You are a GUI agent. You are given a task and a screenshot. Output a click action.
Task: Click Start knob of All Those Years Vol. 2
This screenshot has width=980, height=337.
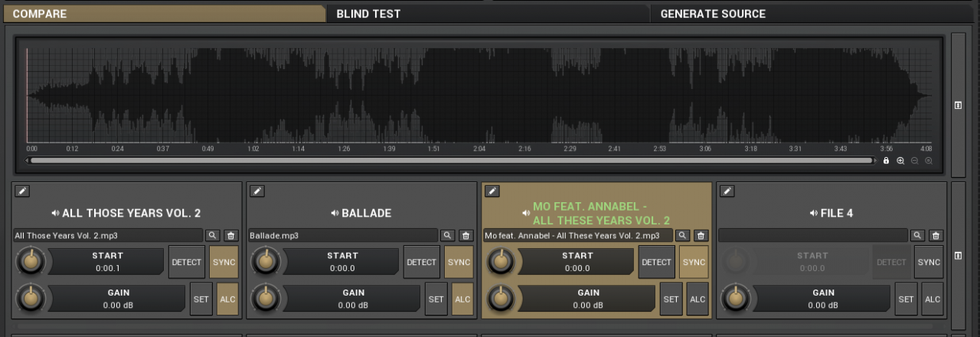coord(31,262)
